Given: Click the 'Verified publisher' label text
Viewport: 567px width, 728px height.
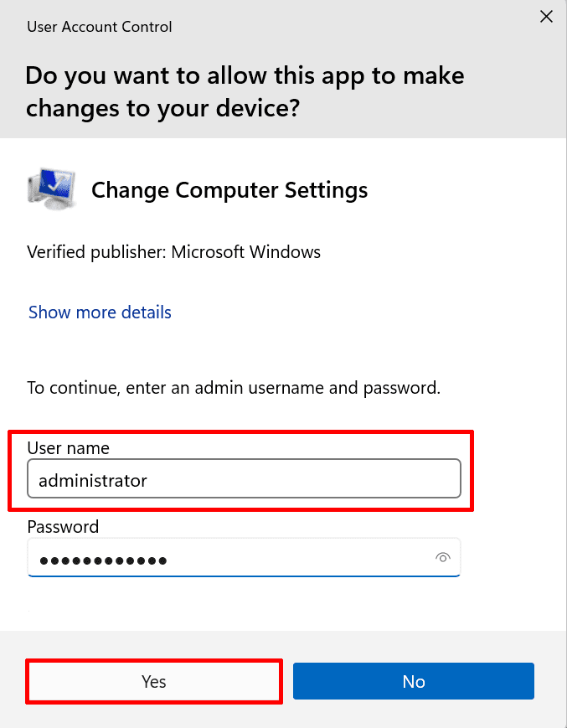Looking at the screenshot, I should 96,251.
